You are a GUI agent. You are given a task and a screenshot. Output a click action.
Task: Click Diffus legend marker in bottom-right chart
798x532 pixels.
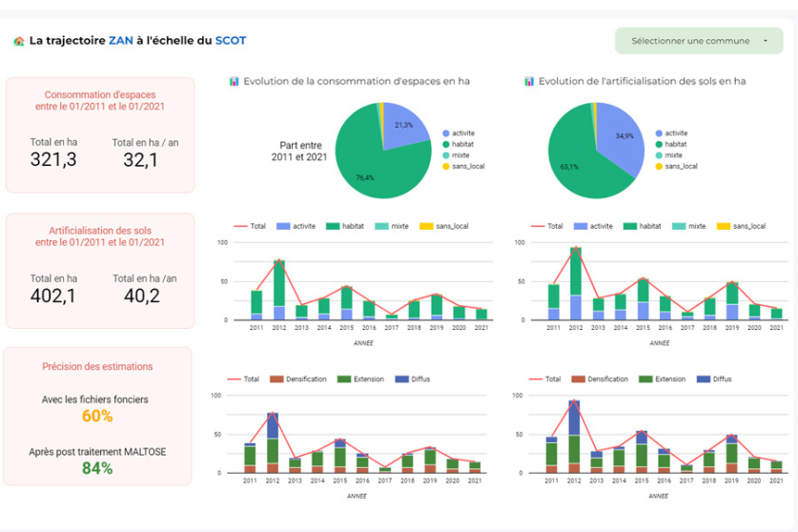[x=706, y=379]
